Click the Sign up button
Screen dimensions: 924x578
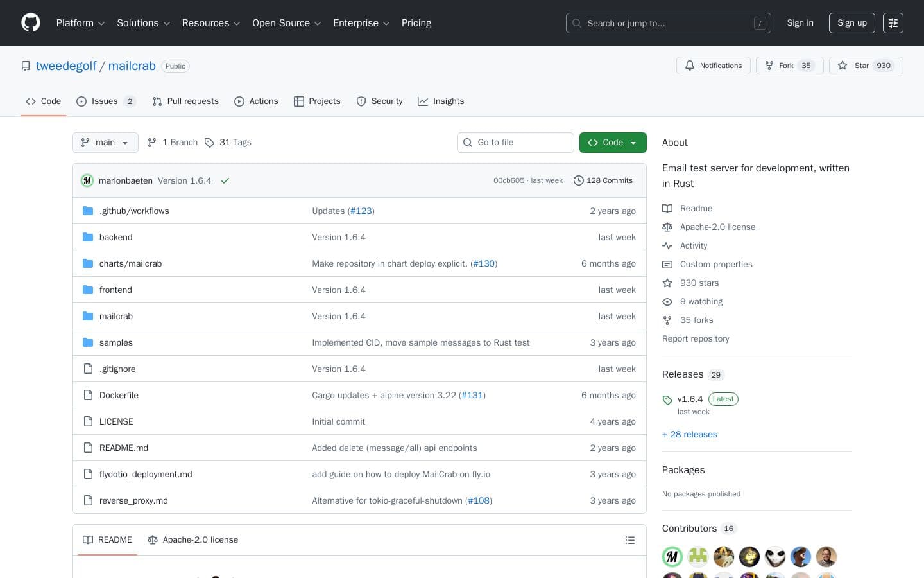(851, 23)
